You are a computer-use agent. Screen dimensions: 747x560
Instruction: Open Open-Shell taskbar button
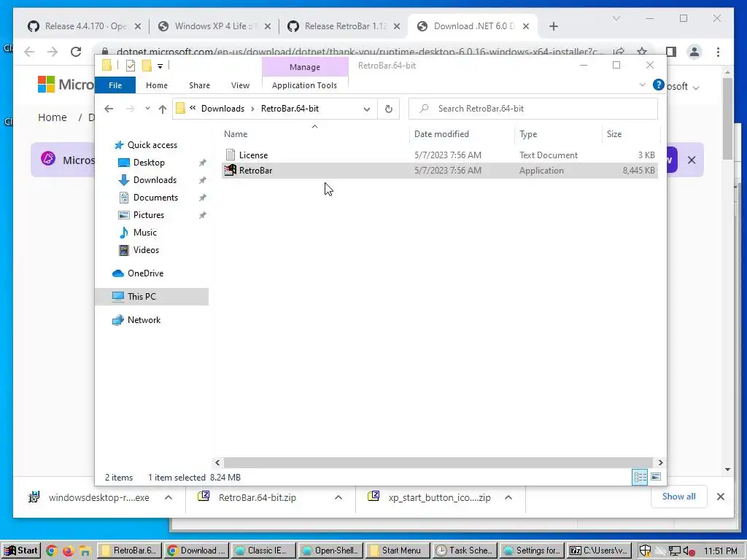click(x=330, y=551)
